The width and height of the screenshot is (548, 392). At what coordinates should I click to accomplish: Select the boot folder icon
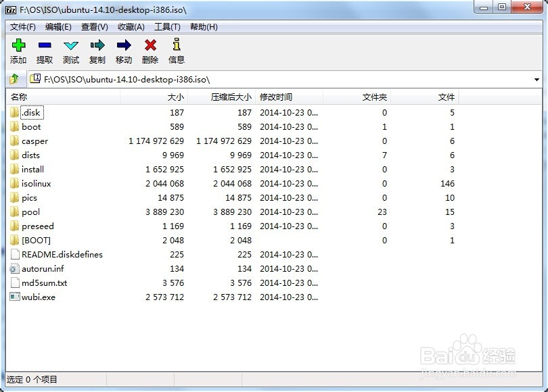coord(14,126)
